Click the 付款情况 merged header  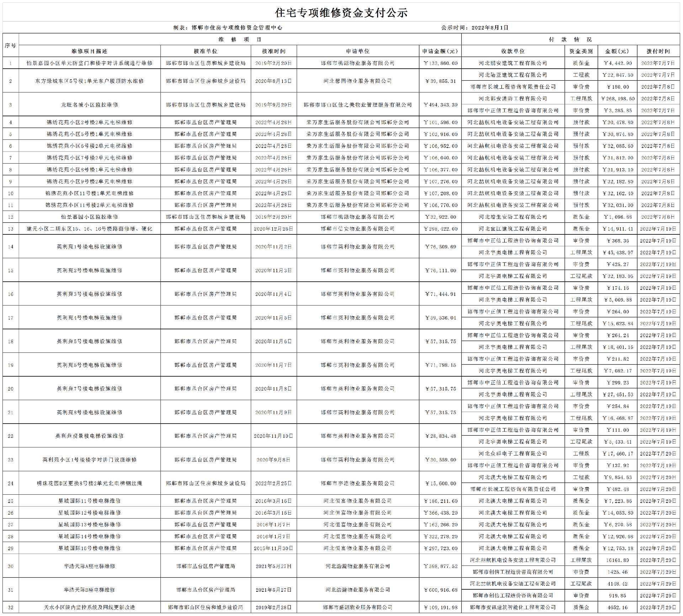tap(571, 39)
